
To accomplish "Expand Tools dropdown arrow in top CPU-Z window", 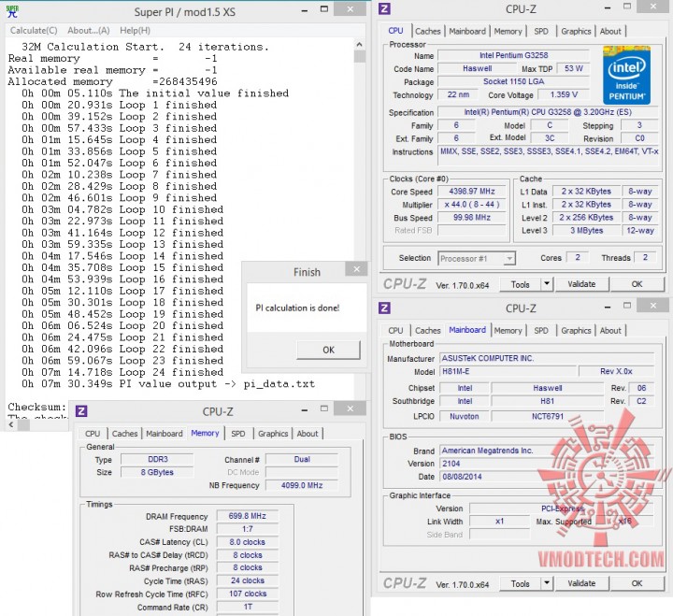I will click(547, 284).
